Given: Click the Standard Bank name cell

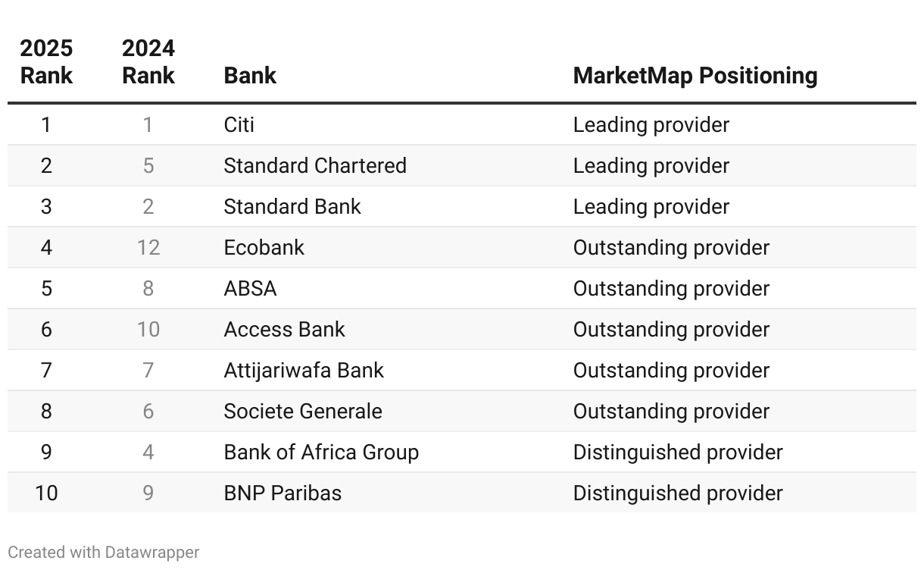Looking at the screenshot, I should point(292,207).
